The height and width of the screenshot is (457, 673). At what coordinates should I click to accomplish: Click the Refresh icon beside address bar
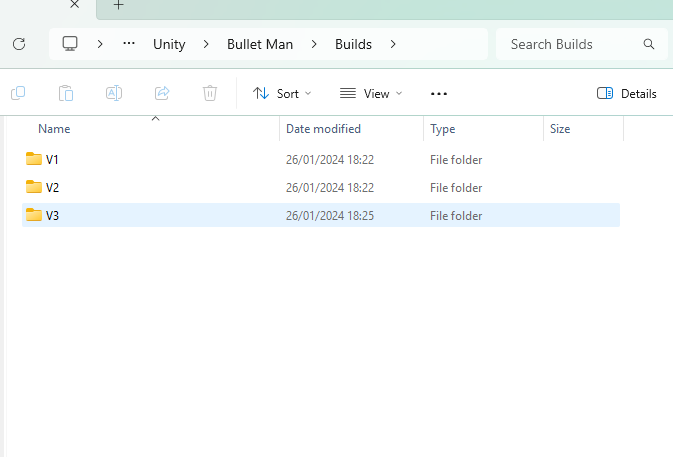(18, 44)
